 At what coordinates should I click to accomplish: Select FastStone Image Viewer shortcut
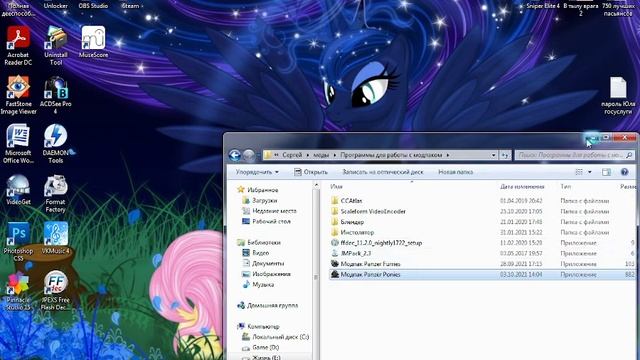pyautogui.click(x=18, y=95)
